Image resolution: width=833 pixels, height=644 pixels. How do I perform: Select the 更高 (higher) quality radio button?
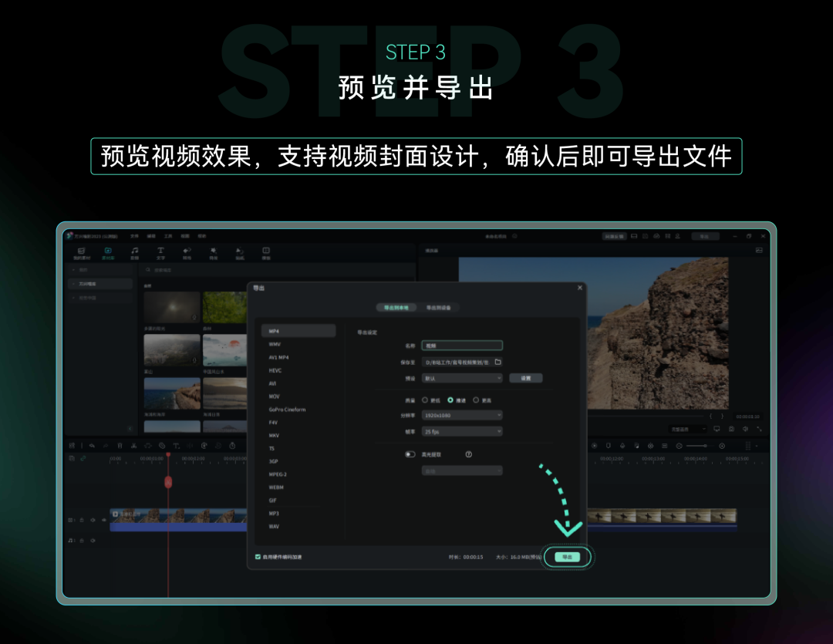(476, 400)
